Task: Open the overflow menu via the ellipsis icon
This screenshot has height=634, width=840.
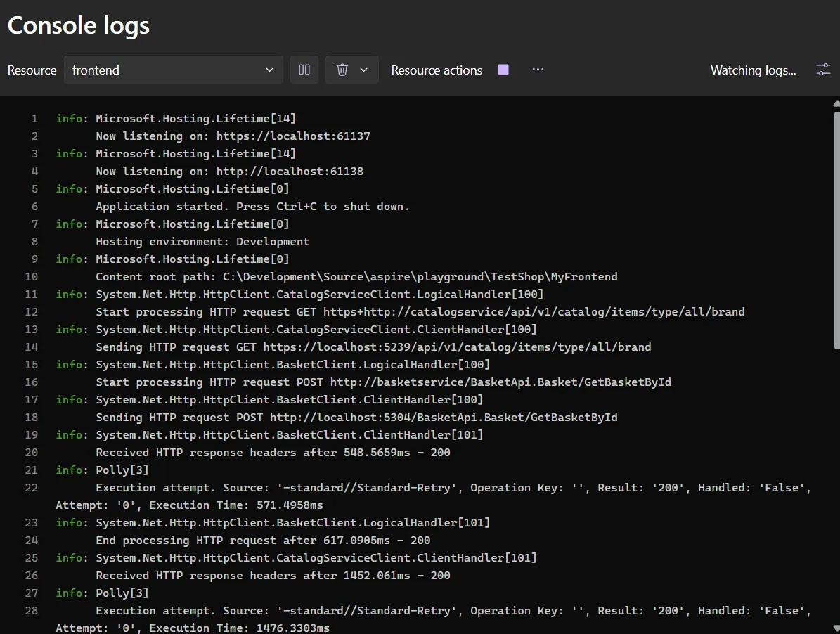Action: tap(538, 70)
